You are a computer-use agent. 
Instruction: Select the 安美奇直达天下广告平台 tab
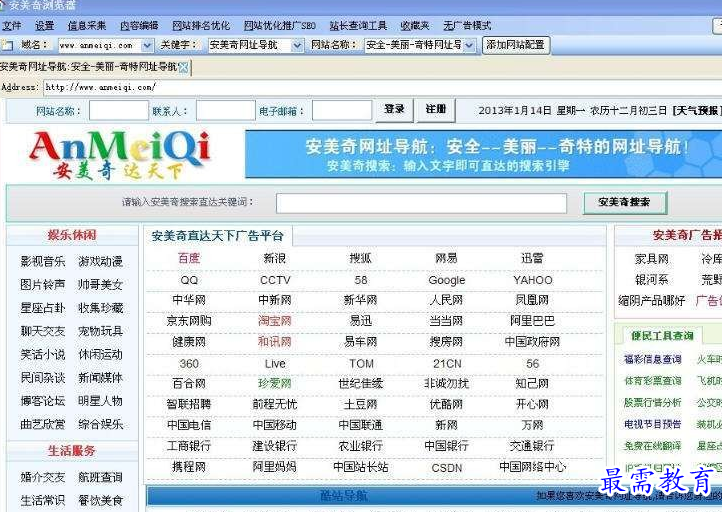pyautogui.click(x=217, y=236)
